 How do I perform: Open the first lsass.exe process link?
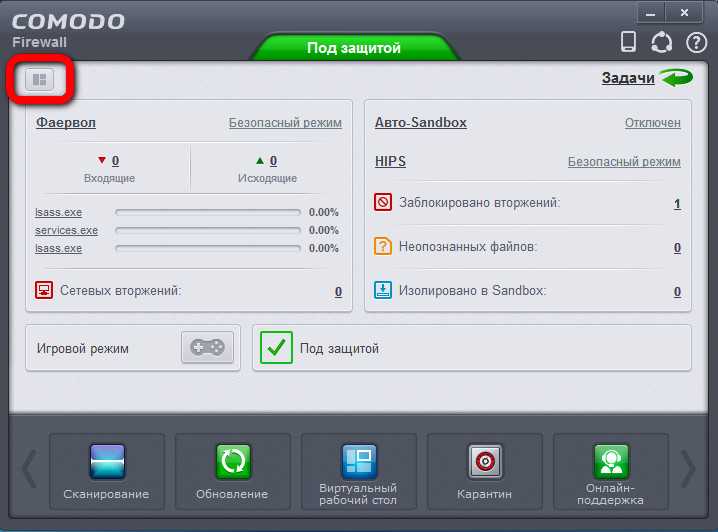click(x=59, y=212)
